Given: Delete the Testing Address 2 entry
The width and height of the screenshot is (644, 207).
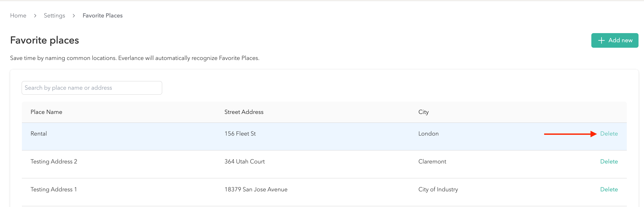Looking at the screenshot, I should (609, 161).
